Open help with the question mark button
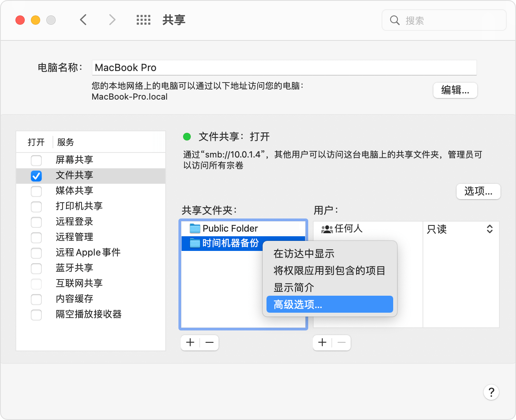The width and height of the screenshot is (516, 420). [491, 392]
